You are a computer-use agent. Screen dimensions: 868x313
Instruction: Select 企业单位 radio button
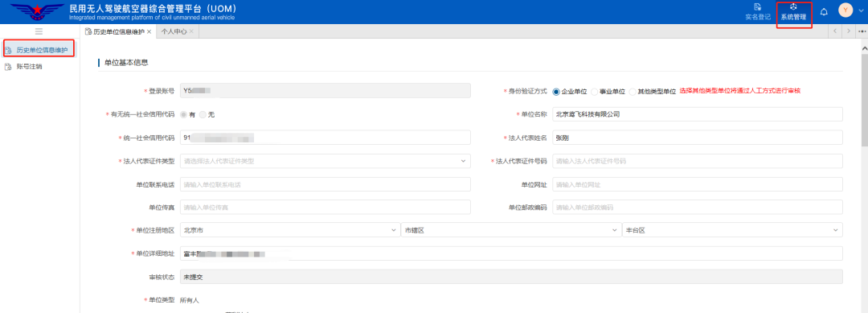(556, 91)
